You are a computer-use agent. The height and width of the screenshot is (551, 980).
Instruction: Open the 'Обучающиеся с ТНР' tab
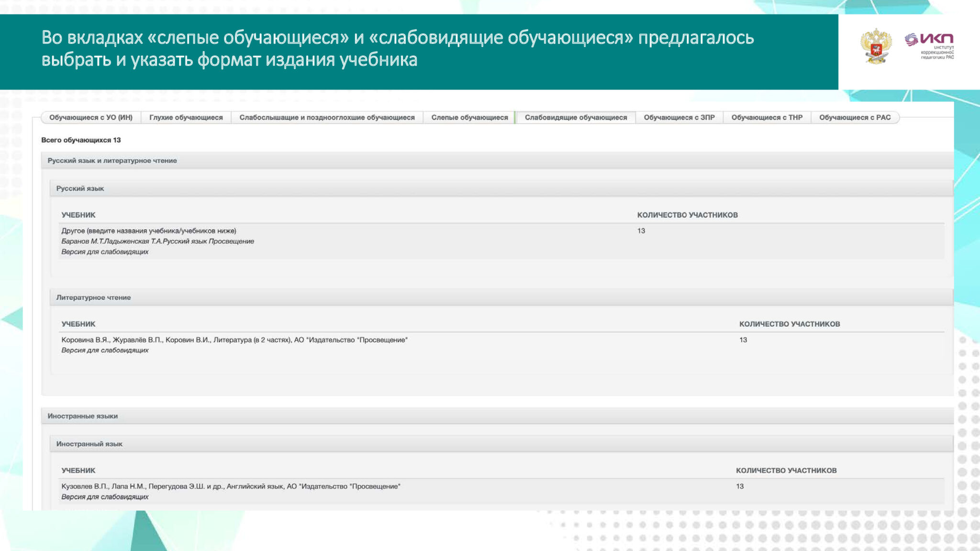pyautogui.click(x=767, y=117)
